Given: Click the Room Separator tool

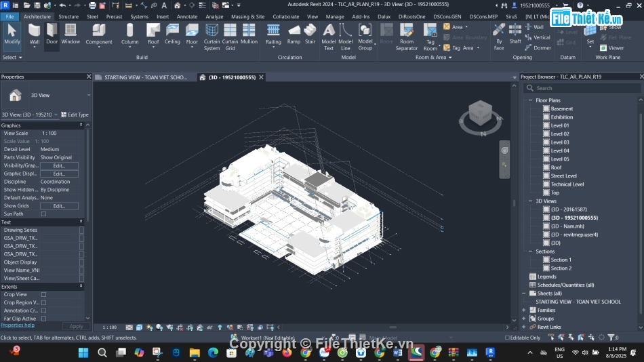Looking at the screenshot, I should point(407,37).
